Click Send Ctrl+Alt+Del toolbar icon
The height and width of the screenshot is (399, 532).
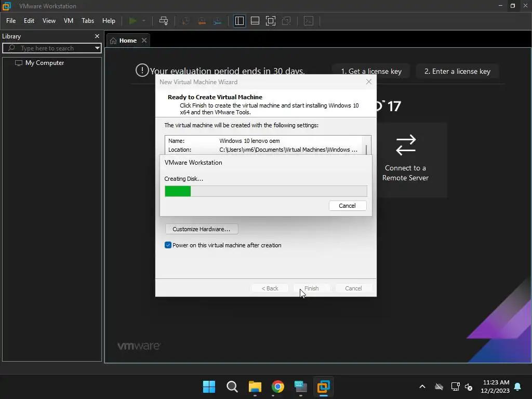(164, 21)
